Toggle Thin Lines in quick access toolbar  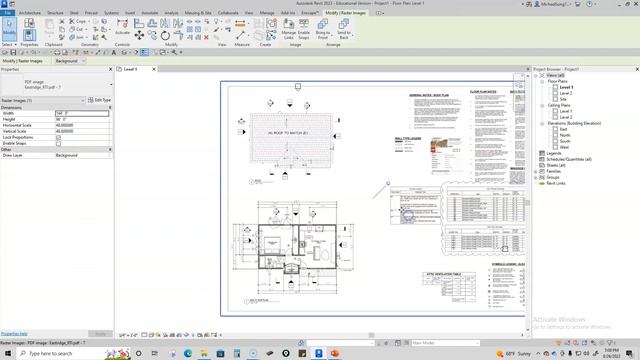144,52
